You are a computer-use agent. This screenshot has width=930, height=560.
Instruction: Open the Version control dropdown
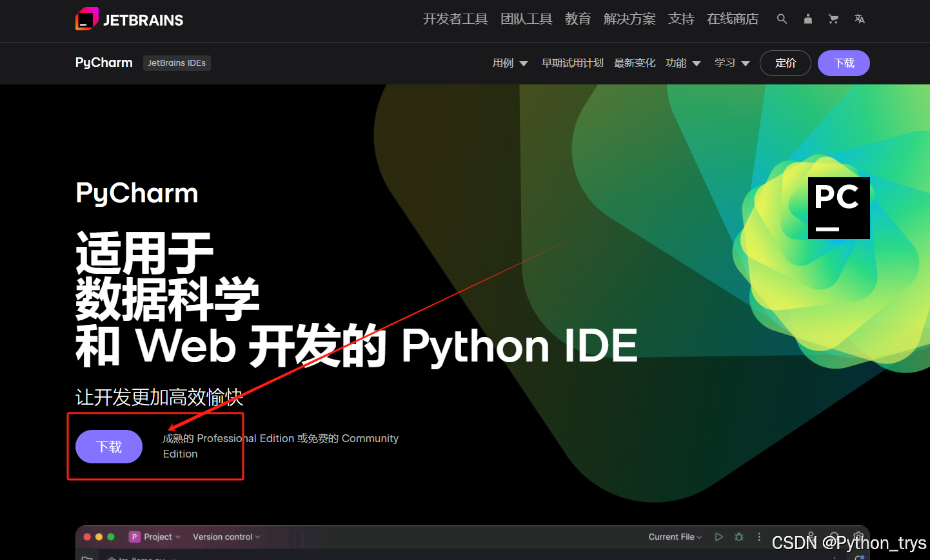(226, 536)
